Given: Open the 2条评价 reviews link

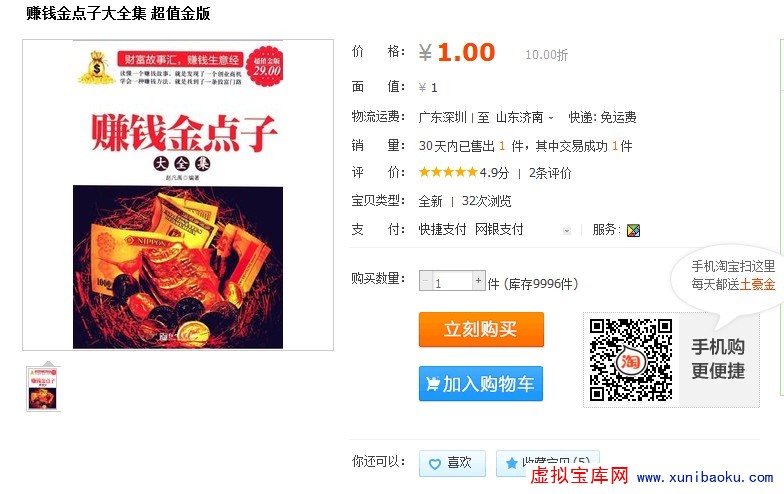Looking at the screenshot, I should (x=550, y=173).
